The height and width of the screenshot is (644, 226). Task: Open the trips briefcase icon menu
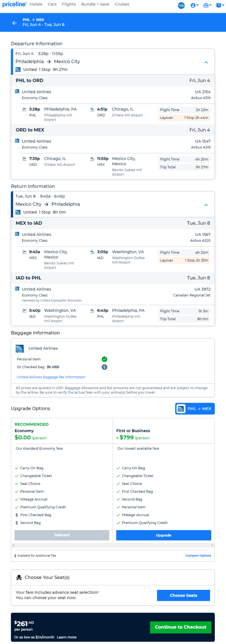(207, 5)
